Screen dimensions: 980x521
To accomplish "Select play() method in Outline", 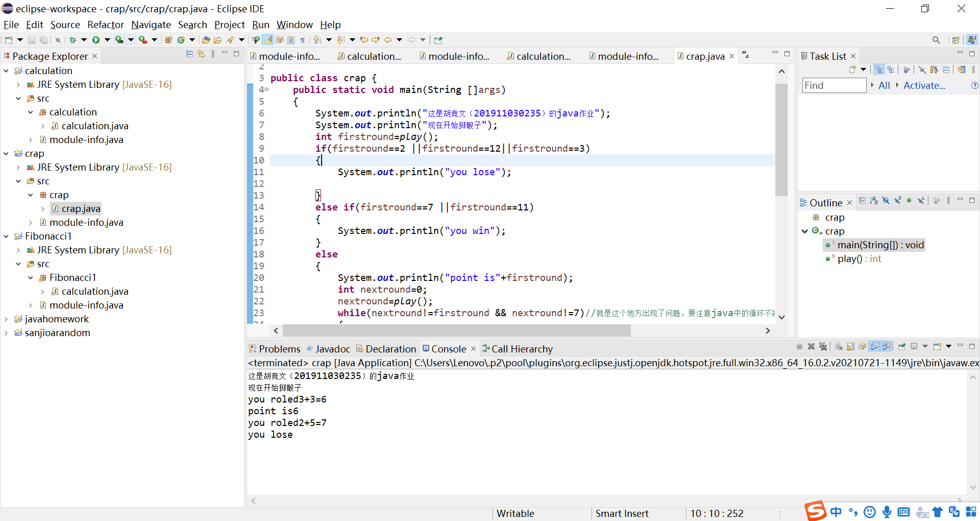I will point(860,258).
